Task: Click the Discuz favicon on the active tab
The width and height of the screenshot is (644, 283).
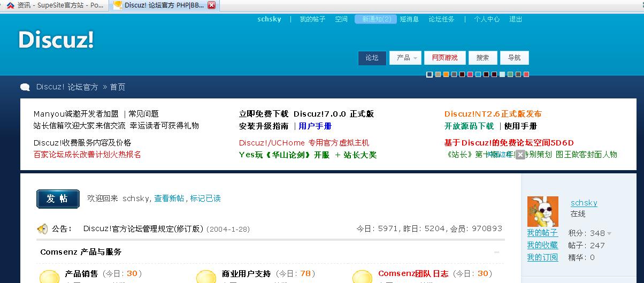Action: pyautogui.click(x=118, y=5)
